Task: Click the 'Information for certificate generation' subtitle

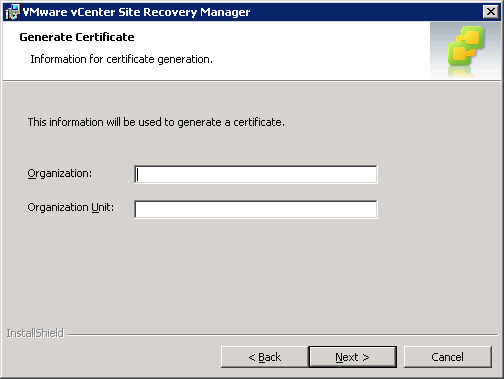Action: coord(121,59)
